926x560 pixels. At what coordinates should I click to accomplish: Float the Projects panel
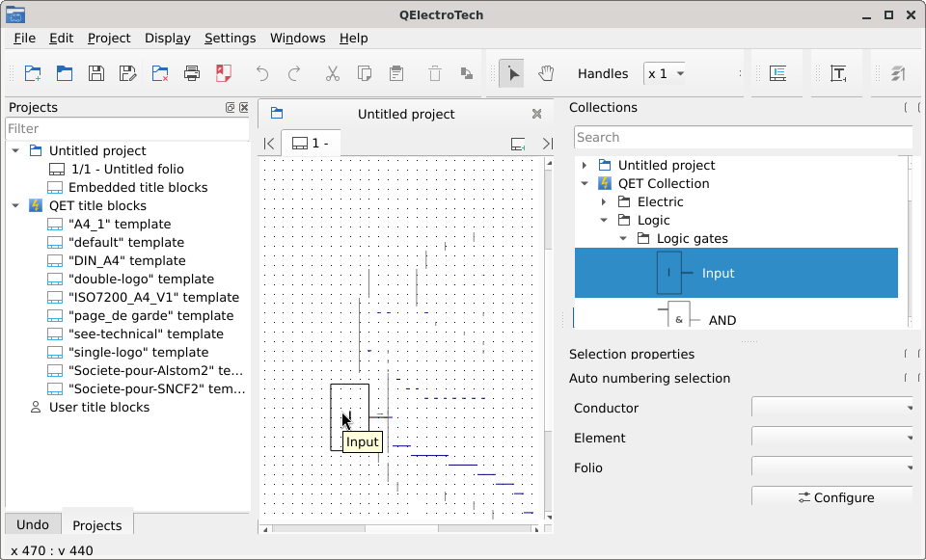coord(231,107)
